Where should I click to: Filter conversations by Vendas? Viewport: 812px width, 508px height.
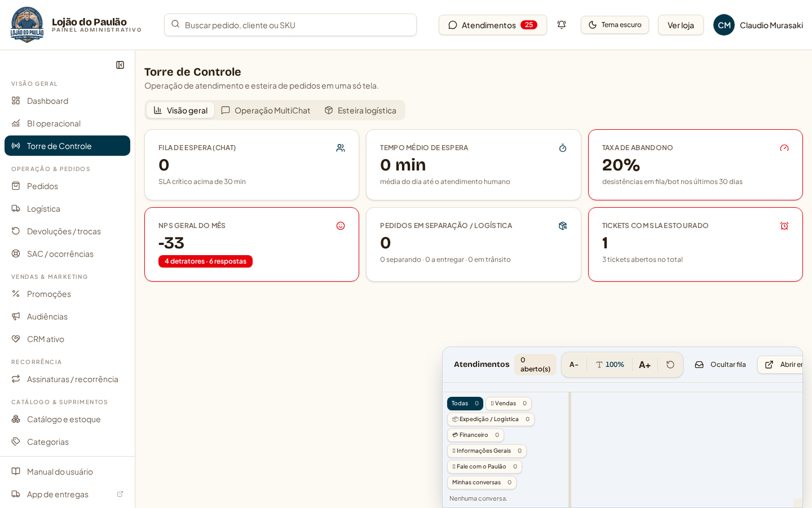(x=509, y=404)
